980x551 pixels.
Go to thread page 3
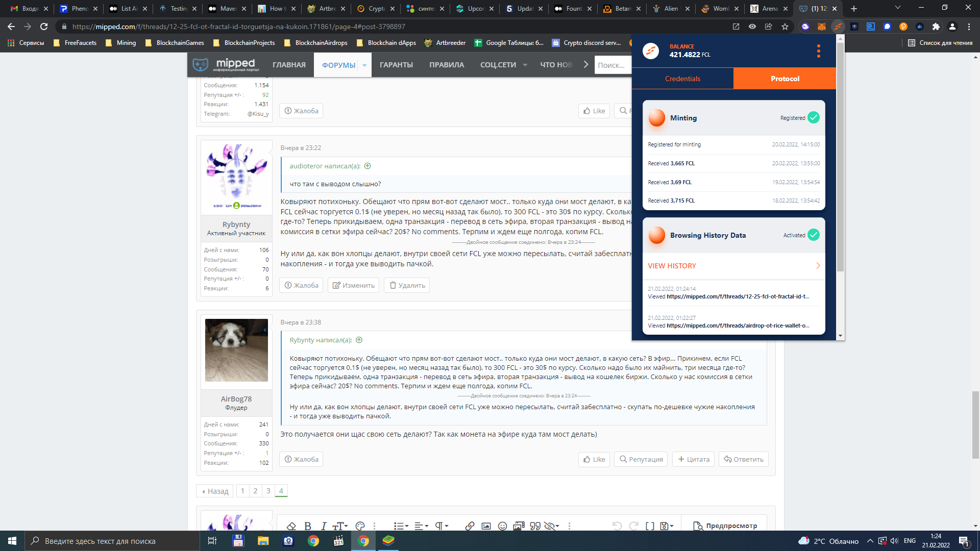tap(268, 491)
